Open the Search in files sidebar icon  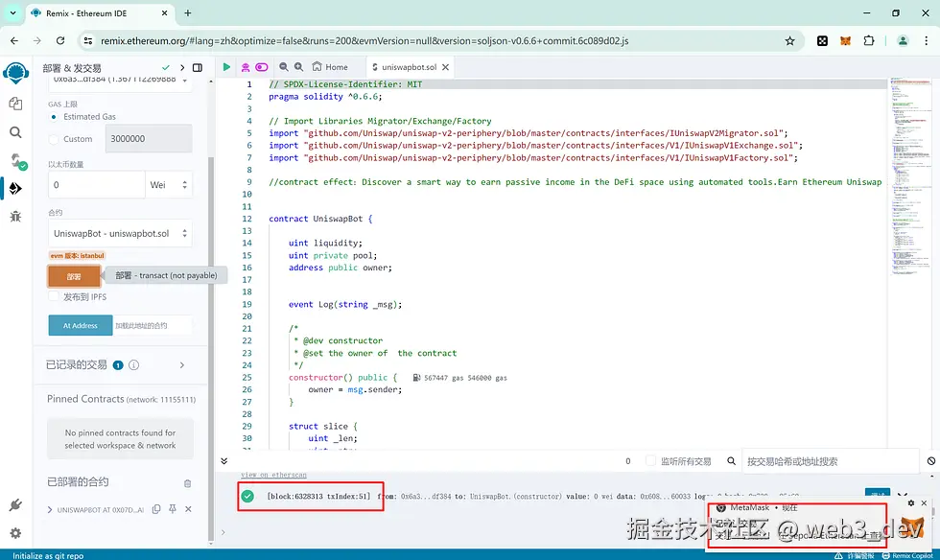point(15,132)
